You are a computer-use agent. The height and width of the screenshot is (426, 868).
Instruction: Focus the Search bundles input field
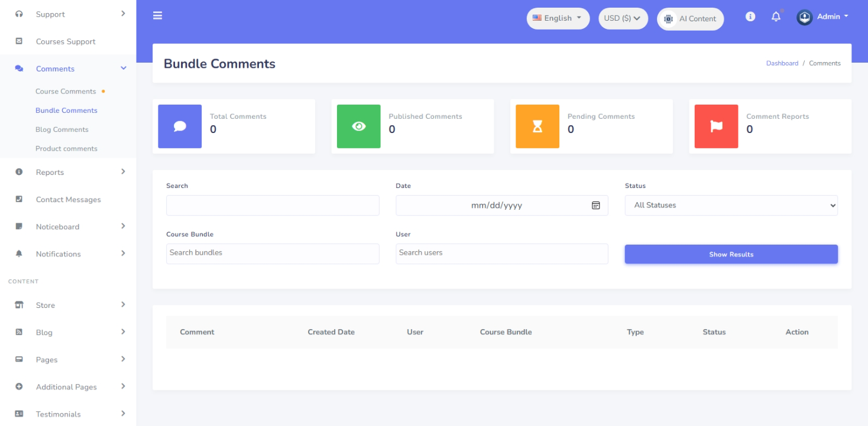273,253
